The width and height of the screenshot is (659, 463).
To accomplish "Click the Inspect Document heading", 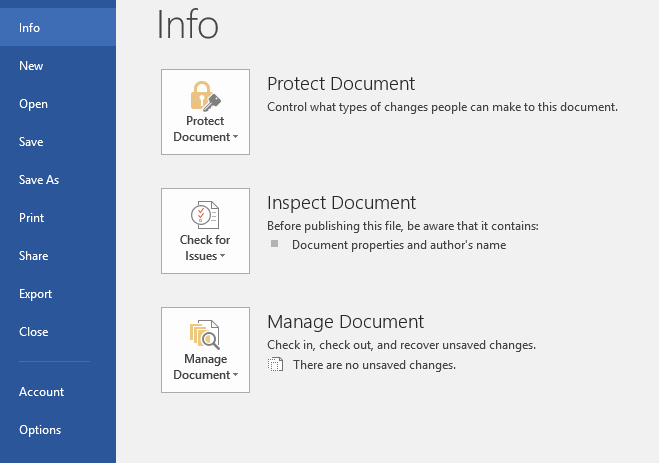I will click(341, 203).
